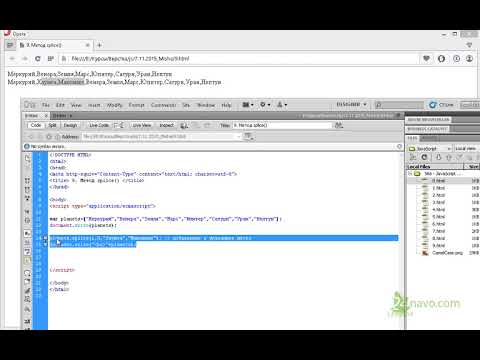Select 4.html in Files panel
This screenshot has height=360, width=480.
point(438,210)
